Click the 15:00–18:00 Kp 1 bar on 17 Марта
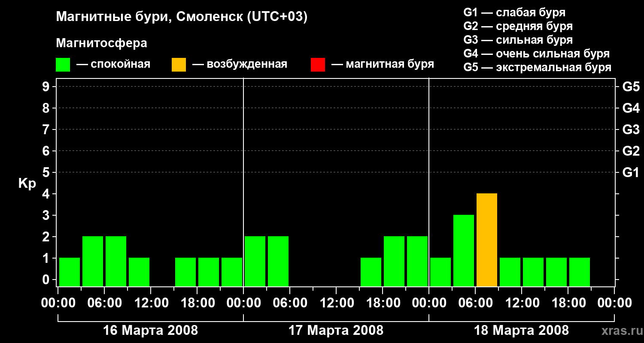 pos(371,272)
